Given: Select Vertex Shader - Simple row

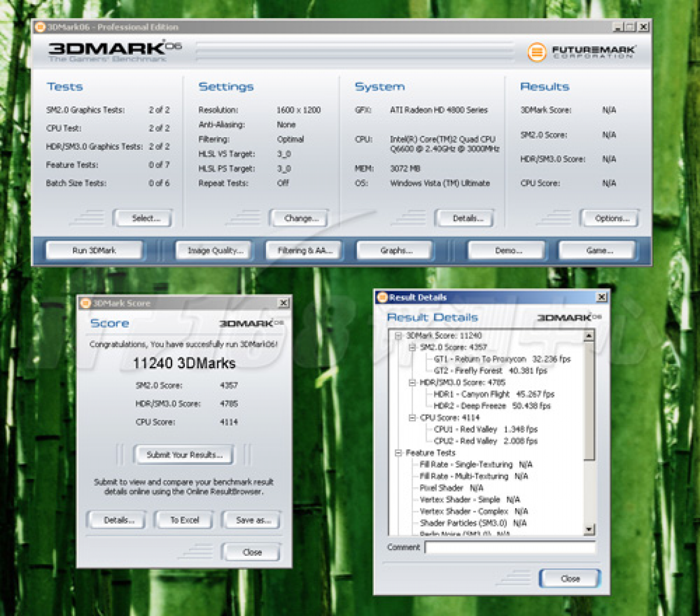Looking at the screenshot, I should tap(469, 499).
